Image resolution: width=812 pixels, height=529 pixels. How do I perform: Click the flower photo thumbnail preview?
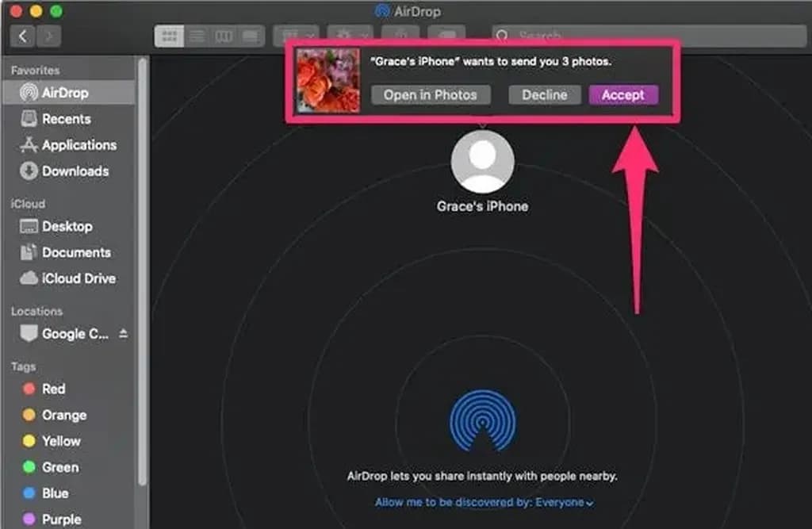click(x=327, y=81)
